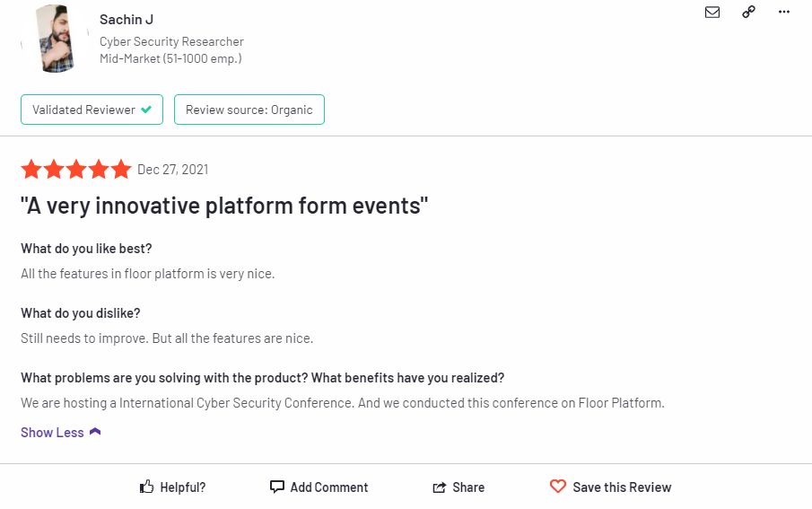Click the envelope message icon
The width and height of the screenshot is (812, 509).
(712, 12)
